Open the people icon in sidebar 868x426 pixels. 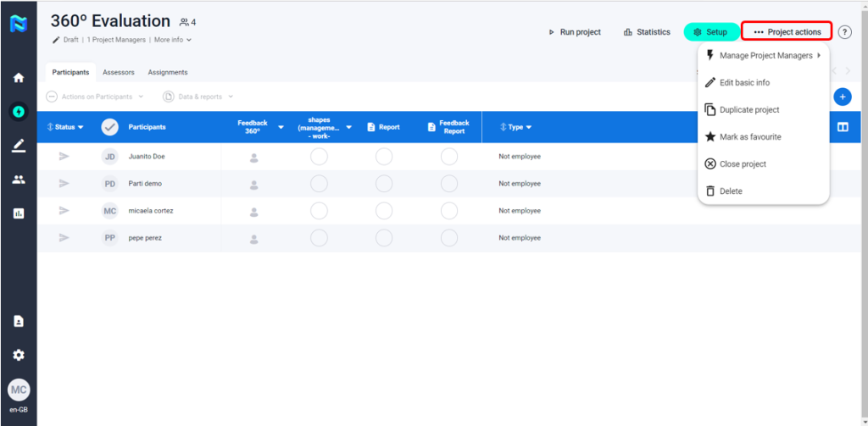click(18, 180)
